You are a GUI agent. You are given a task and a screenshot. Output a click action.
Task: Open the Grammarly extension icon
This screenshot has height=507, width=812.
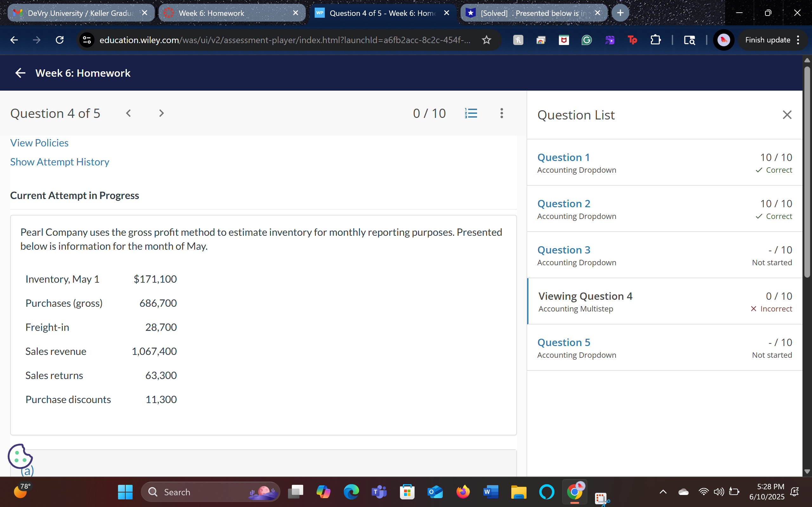click(586, 40)
